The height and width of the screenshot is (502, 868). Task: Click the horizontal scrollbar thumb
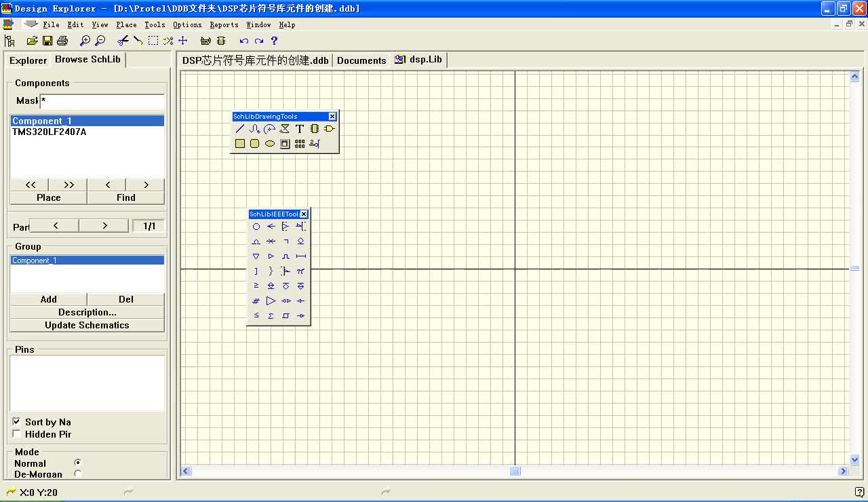[x=515, y=471]
